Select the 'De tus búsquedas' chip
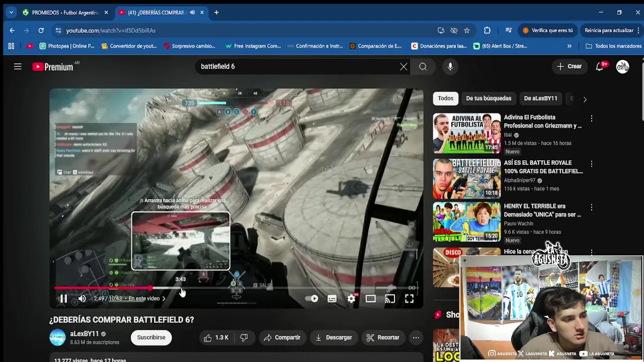The image size is (644, 362). point(489,99)
